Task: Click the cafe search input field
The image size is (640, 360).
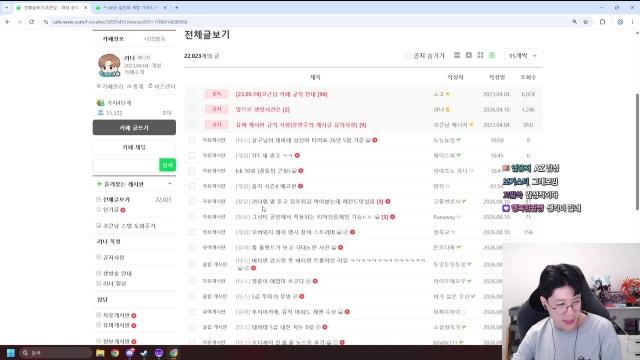Action: click(x=126, y=165)
